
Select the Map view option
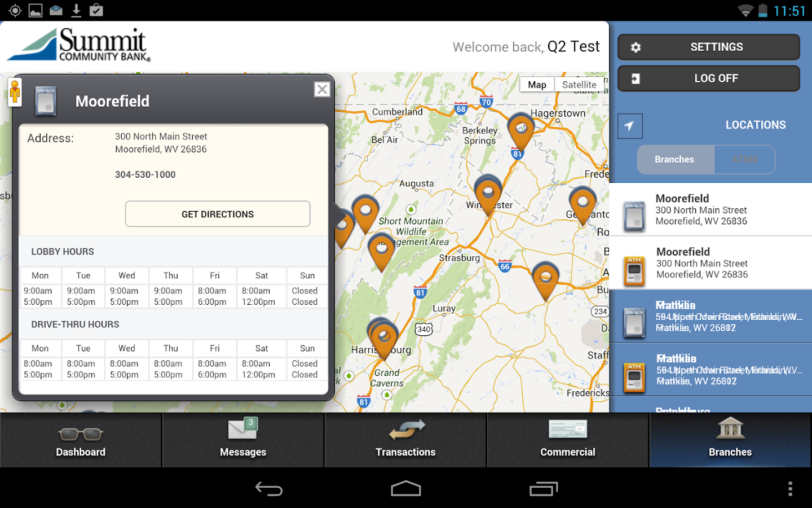coord(537,84)
